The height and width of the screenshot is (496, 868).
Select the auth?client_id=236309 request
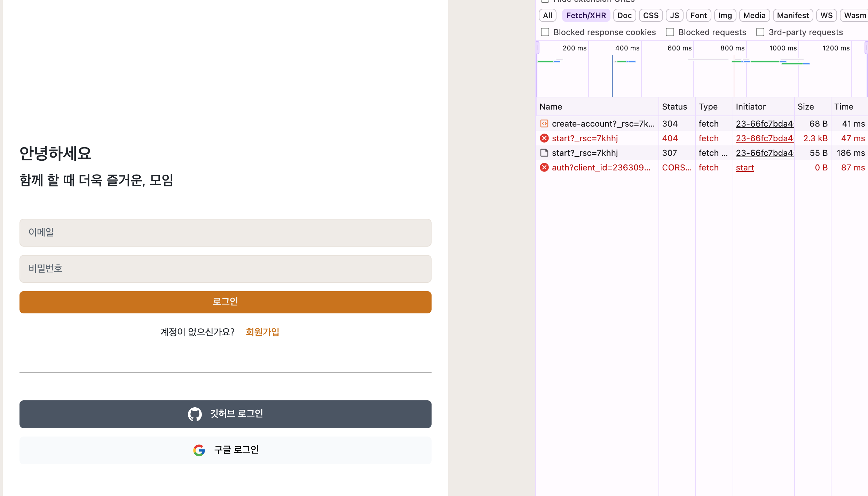point(702,167)
